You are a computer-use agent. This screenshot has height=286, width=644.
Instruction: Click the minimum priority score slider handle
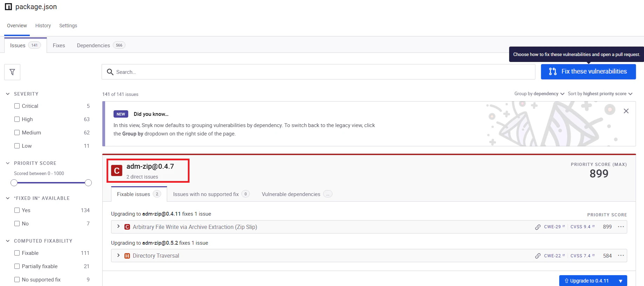pyautogui.click(x=14, y=183)
